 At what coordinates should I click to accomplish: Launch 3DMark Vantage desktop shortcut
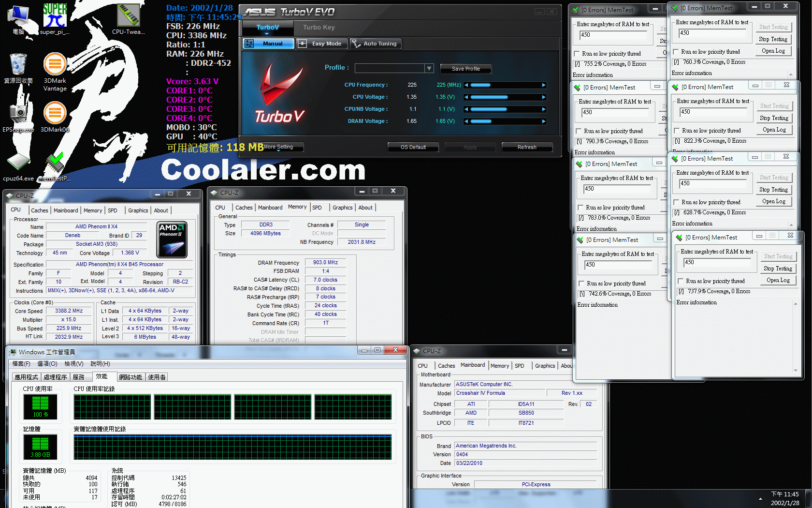pos(55,65)
